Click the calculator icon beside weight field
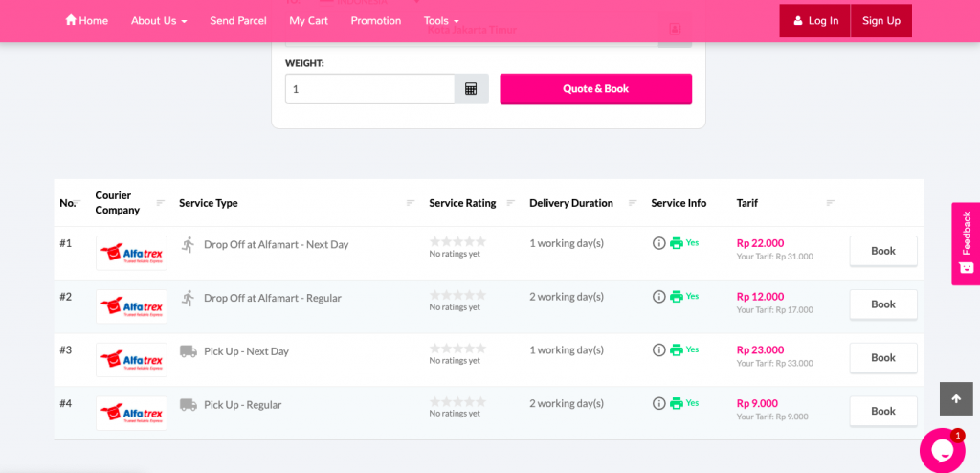Viewport: 980px width, 473px height. pyautogui.click(x=471, y=89)
